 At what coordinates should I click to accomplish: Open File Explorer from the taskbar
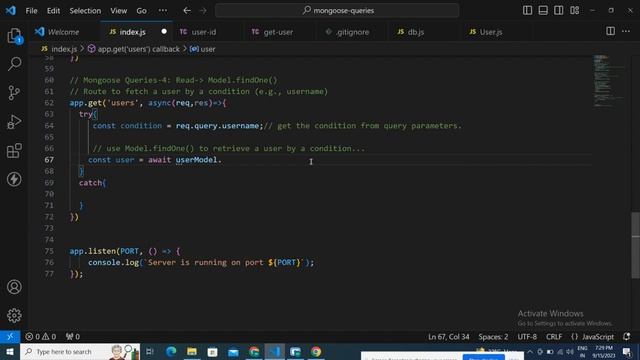192,351
